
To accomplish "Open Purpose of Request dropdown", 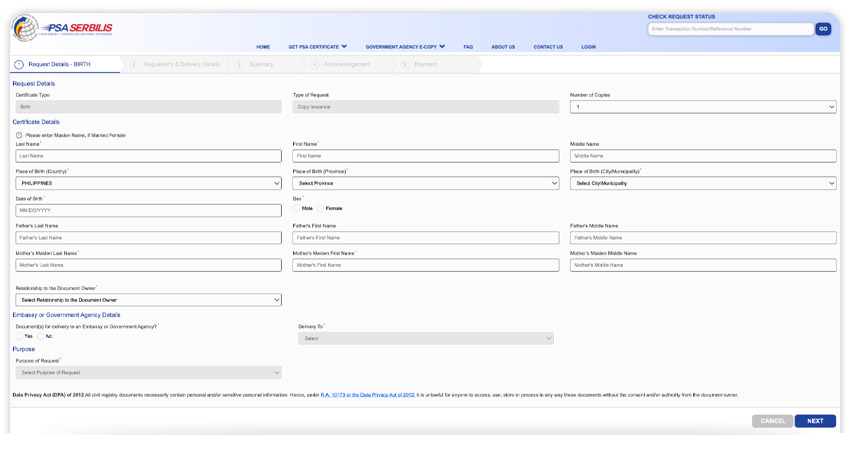I will (x=149, y=372).
